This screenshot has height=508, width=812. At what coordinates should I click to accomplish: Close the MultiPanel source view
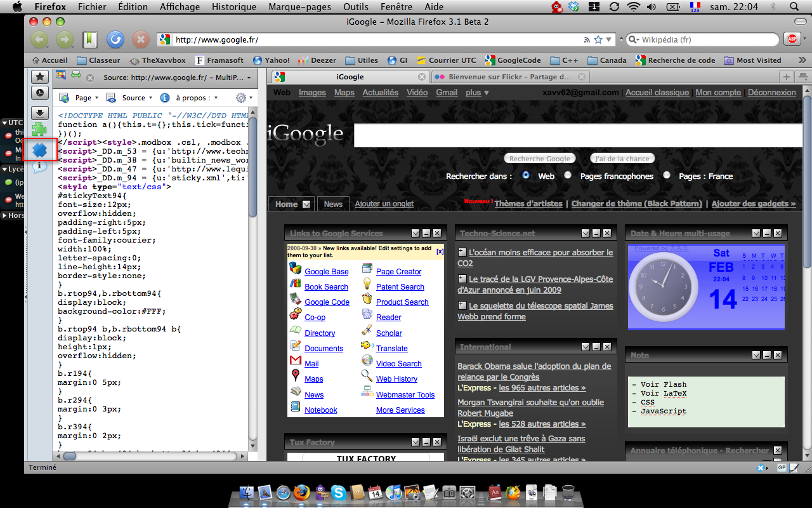pos(90,77)
